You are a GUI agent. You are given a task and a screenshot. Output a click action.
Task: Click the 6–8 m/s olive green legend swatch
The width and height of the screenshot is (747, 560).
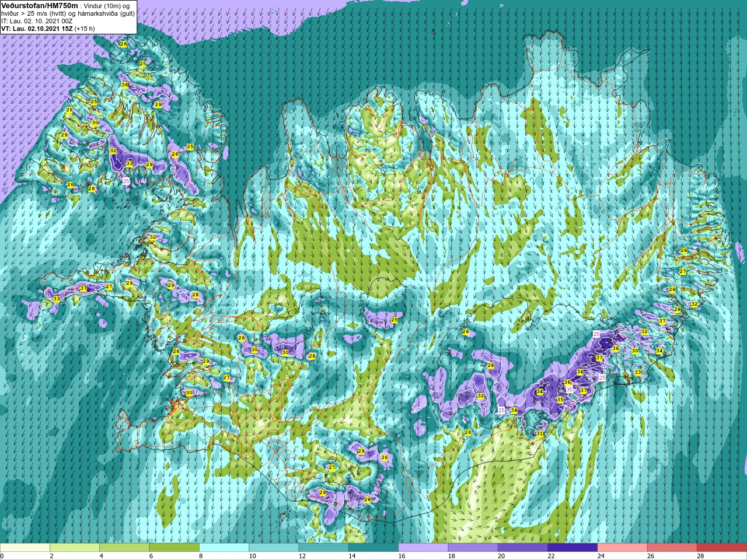(174, 548)
